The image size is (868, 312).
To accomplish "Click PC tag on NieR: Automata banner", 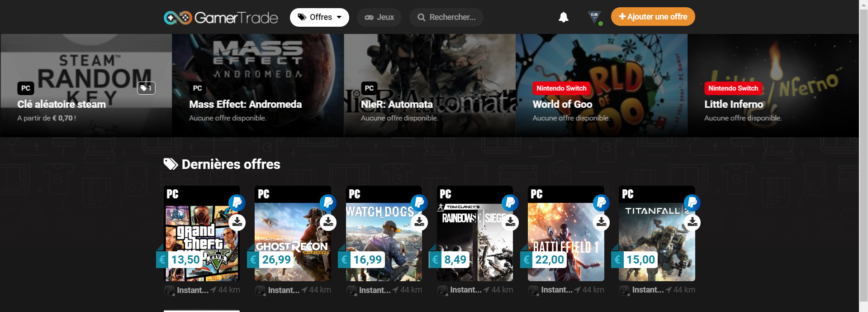I will (369, 88).
